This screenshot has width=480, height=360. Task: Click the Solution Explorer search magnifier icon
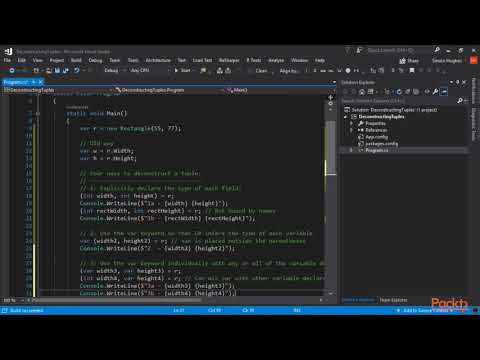460,100
